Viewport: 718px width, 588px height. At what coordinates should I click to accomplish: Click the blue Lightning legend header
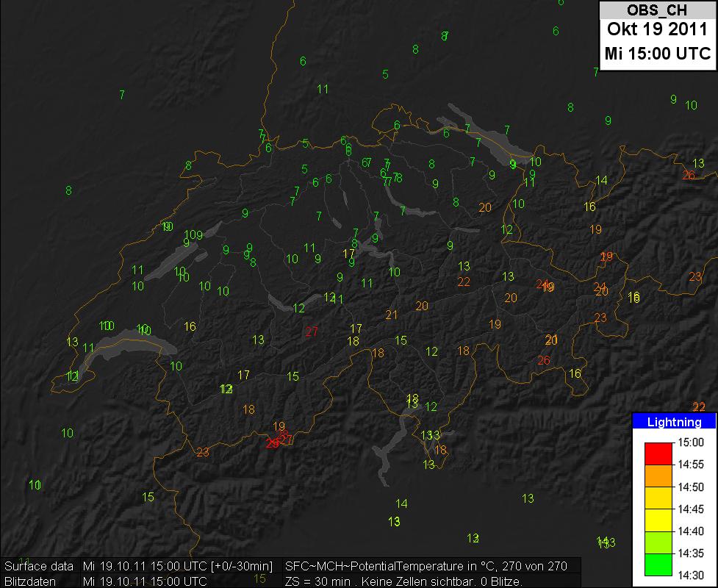click(673, 422)
